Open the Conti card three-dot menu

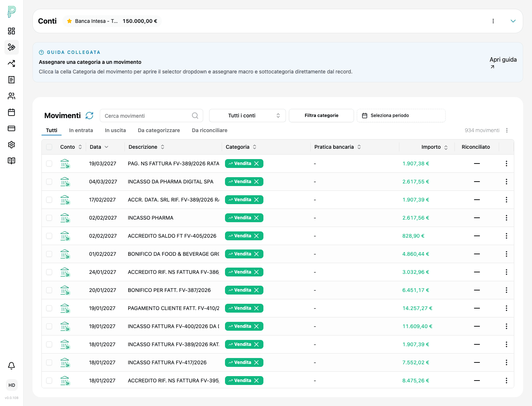coord(493,21)
